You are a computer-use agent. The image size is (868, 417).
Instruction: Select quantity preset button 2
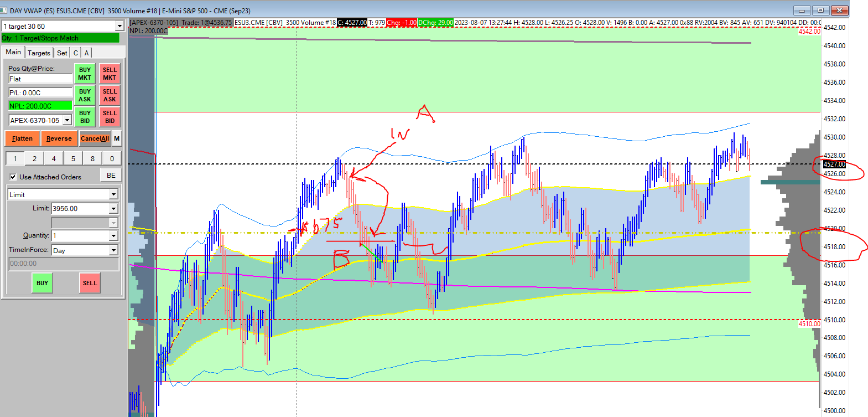point(34,158)
